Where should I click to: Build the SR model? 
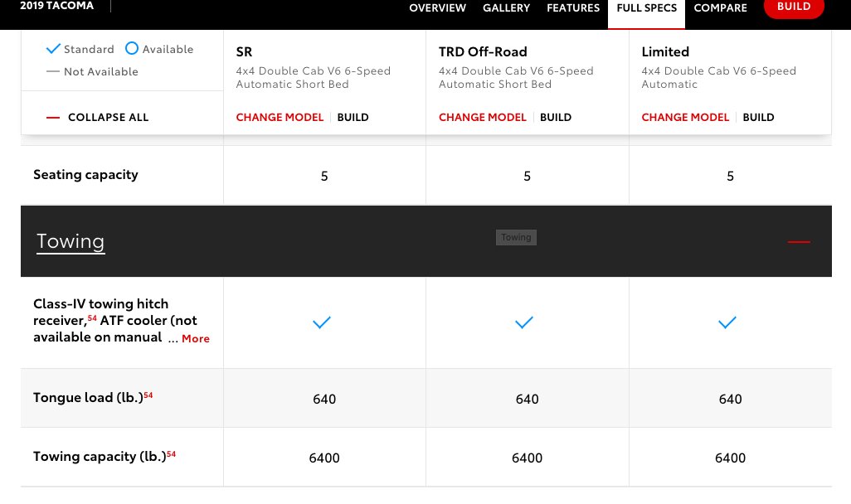coord(353,117)
